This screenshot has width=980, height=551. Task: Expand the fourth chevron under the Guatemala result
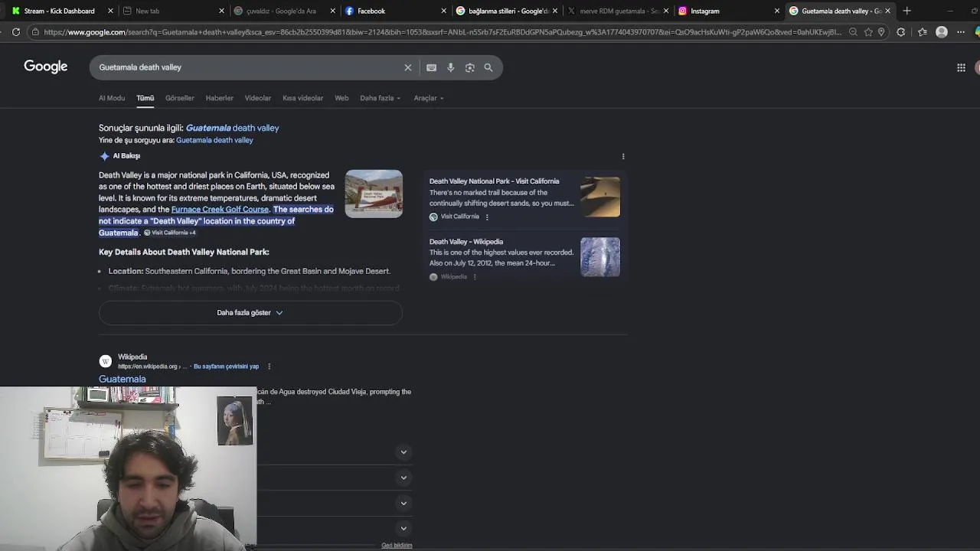click(403, 528)
